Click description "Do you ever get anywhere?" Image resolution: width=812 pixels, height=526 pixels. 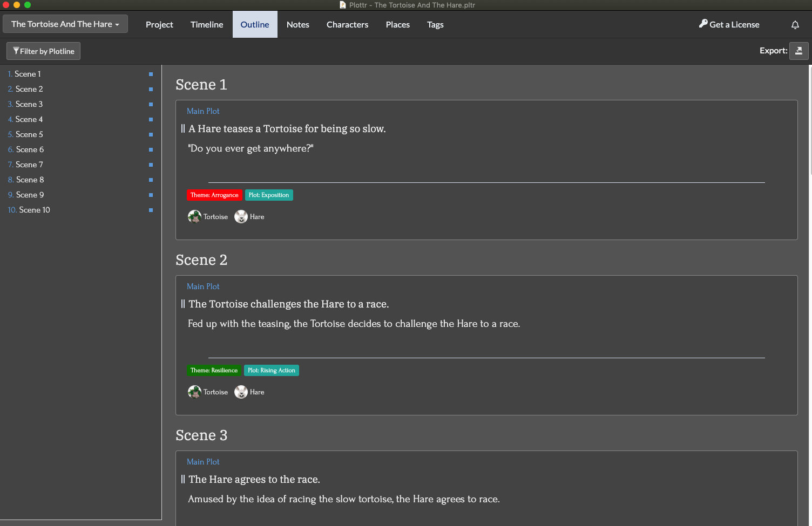[251, 148]
